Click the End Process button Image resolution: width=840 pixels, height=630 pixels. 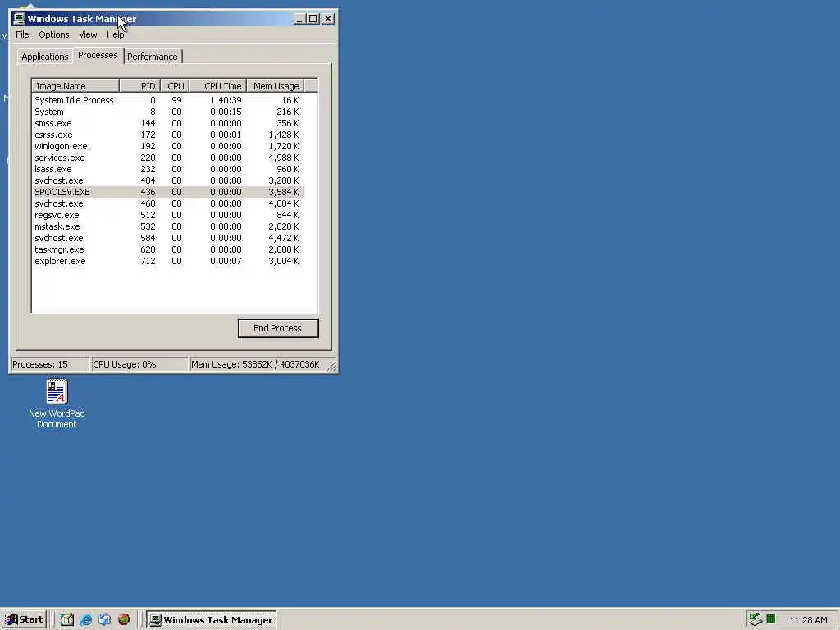tap(278, 328)
